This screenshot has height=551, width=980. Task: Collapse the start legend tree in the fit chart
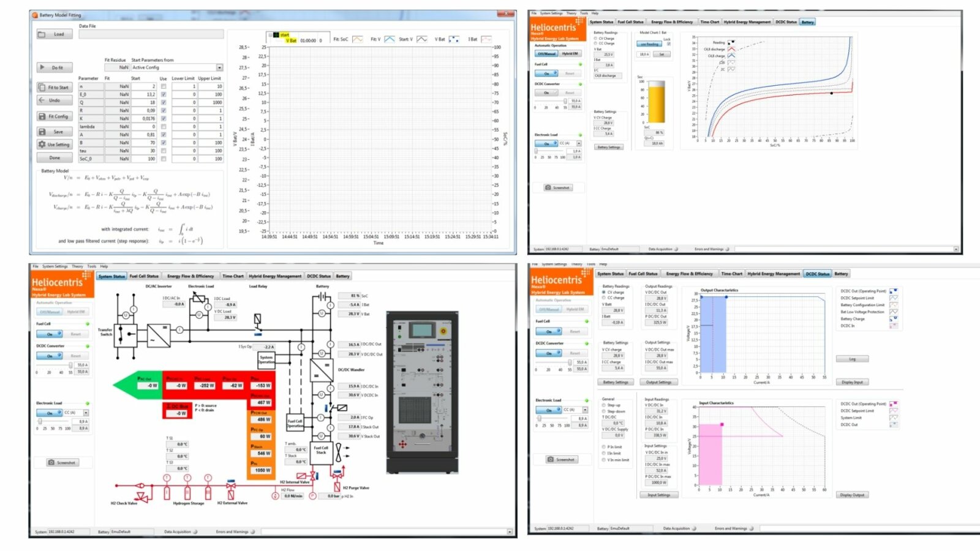269,35
